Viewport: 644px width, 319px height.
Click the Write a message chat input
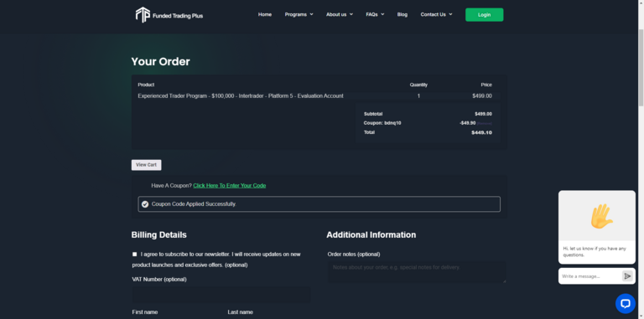point(589,276)
